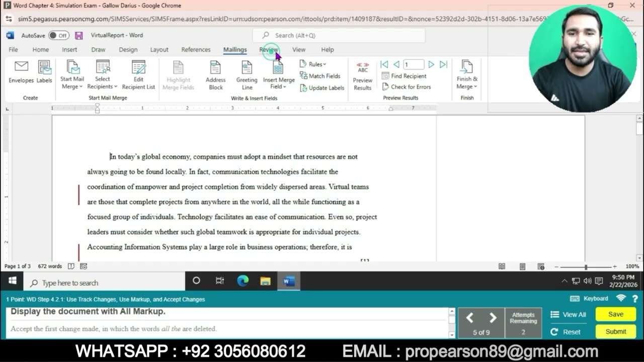This screenshot has height=362, width=644.
Task: Click the Windows Start button
Action: pyautogui.click(x=13, y=281)
